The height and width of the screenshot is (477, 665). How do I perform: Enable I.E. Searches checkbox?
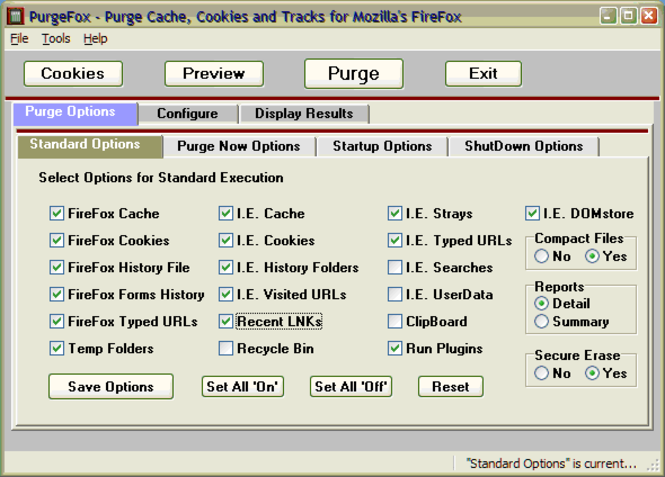point(395,268)
